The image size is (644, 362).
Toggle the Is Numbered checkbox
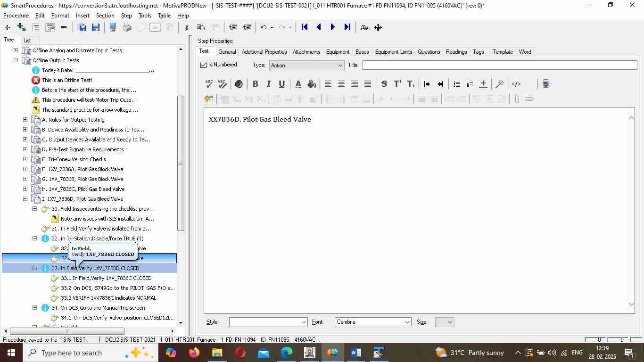coord(203,65)
